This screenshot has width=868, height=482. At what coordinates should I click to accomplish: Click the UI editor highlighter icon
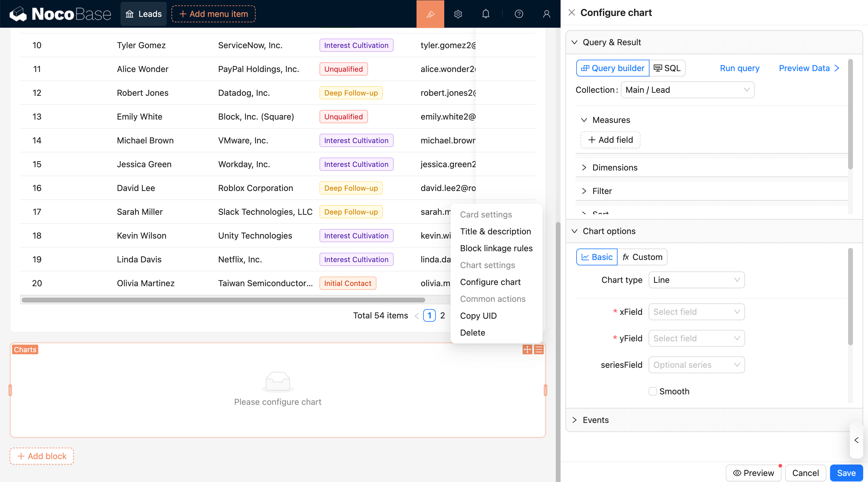pyautogui.click(x=430, y=14)
